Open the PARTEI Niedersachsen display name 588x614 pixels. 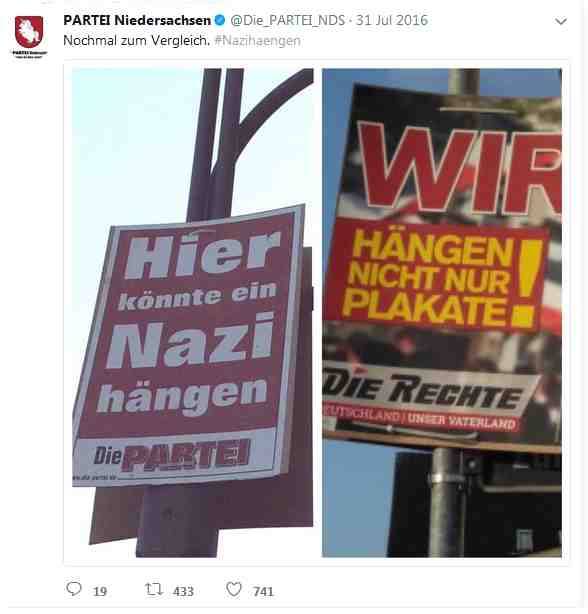(x=137, y=20)
